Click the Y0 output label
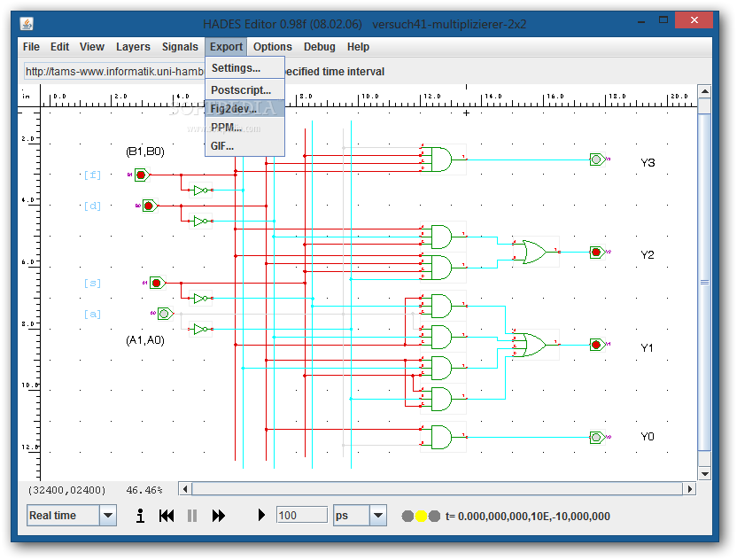Viewport: 737px width, 560px height. click(x=648, y=436)
